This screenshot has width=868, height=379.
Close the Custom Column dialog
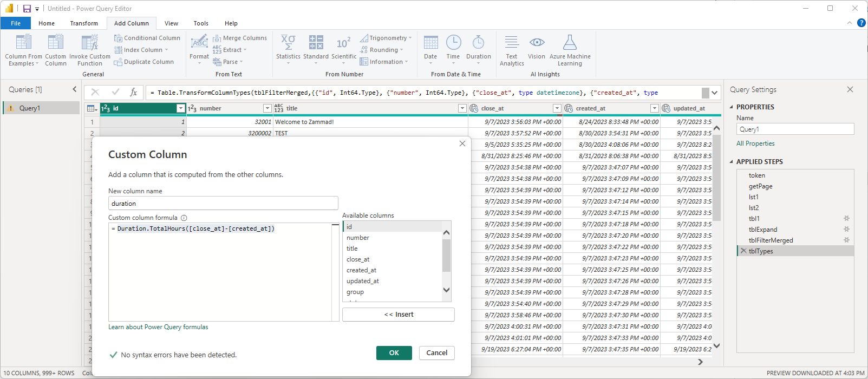click(x=462, y=143)
